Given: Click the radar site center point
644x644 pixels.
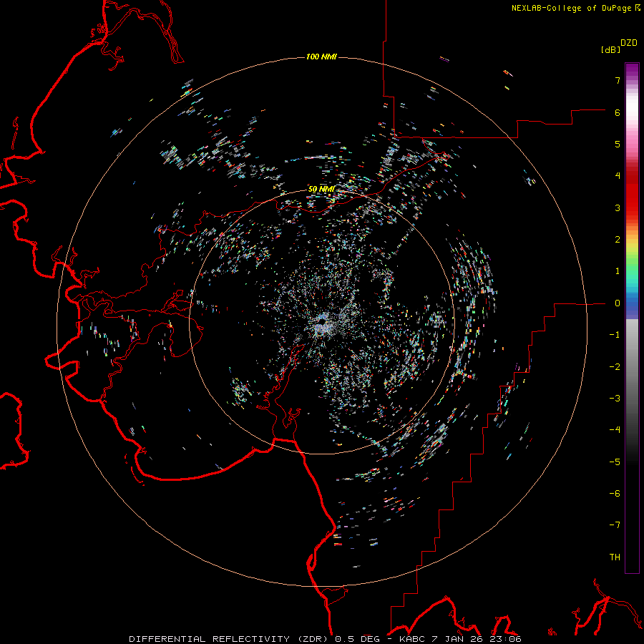Looking at the screenshot, I should pyautogui.click(x=322, y=322).
